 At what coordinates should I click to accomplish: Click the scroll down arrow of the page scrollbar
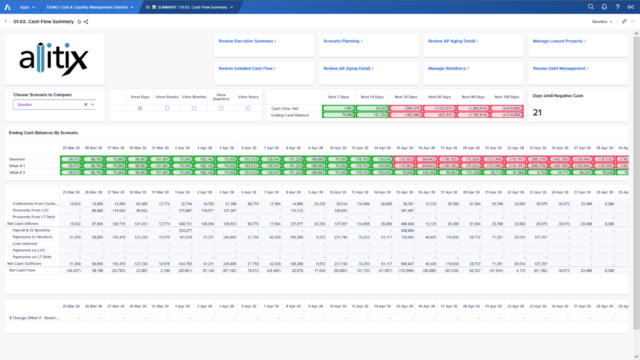(636, 356)
